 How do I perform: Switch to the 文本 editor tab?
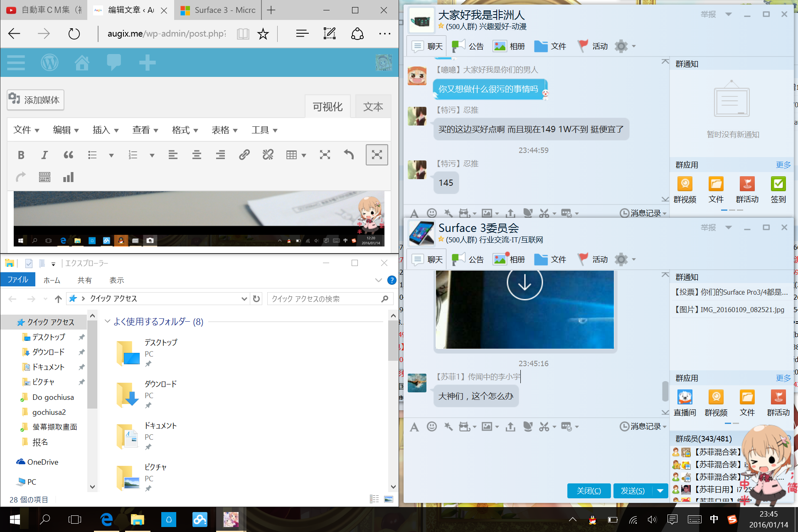[373, 107]
